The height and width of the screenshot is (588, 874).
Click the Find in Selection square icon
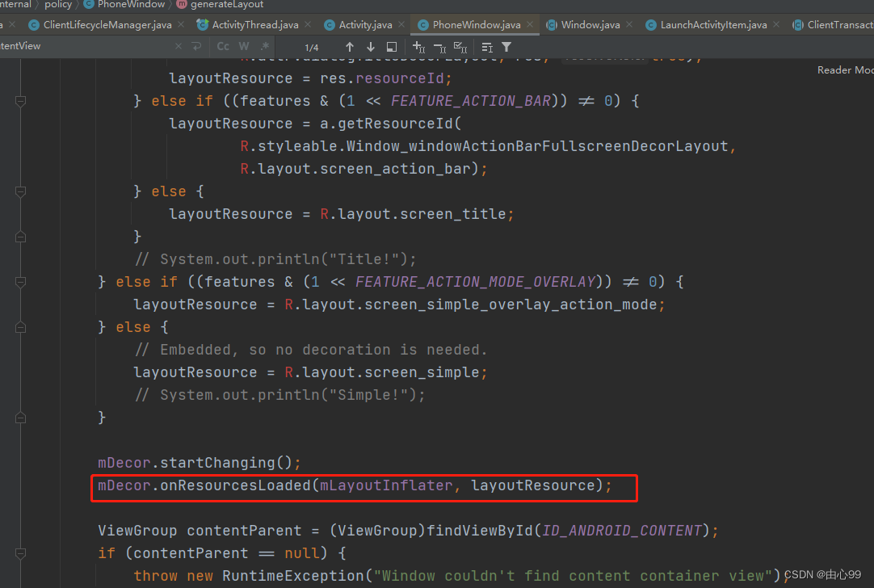[x=391, y=46]
